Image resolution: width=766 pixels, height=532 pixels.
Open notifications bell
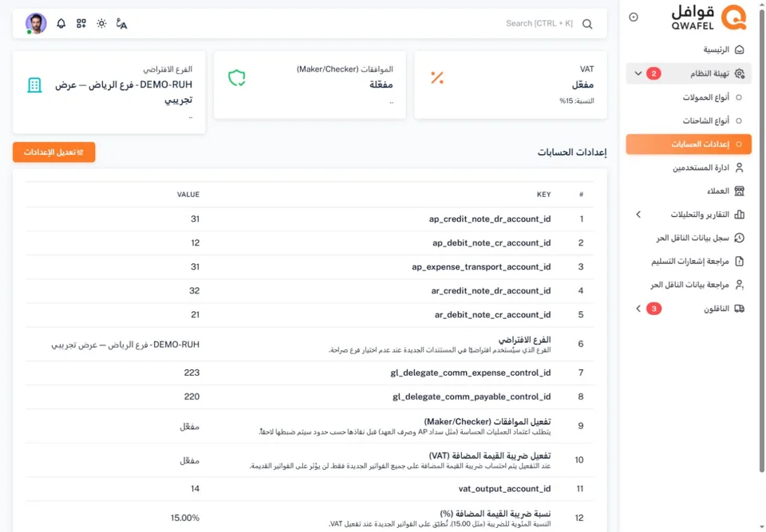[61, 23]
